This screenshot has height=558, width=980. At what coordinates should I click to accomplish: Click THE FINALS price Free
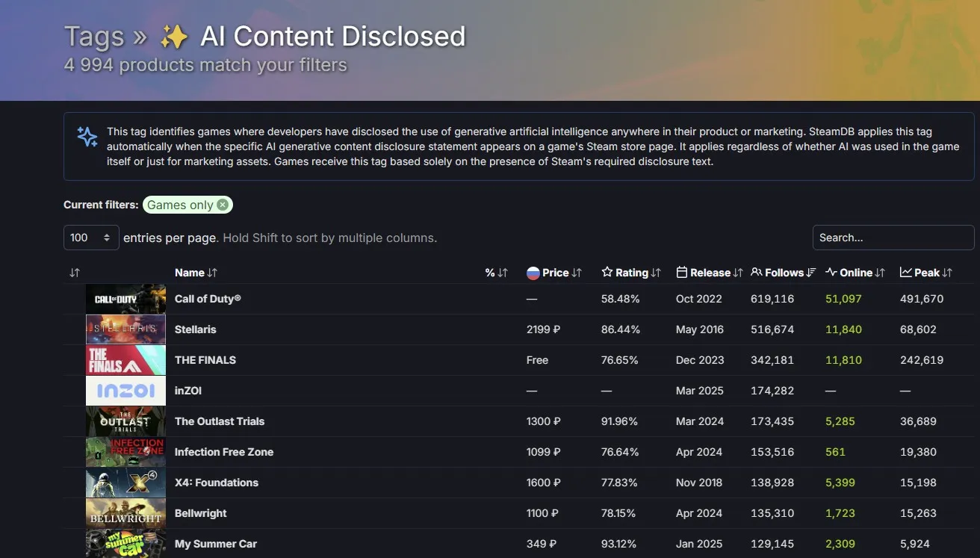click(x=537, y=360)
